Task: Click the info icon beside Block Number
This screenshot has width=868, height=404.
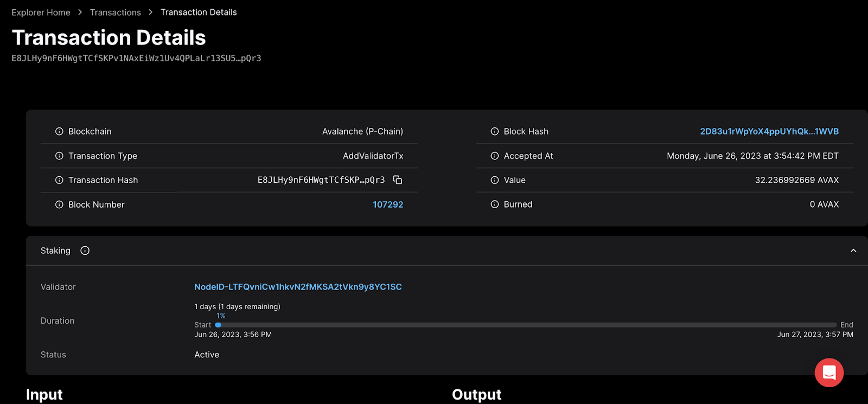Action: (59, 204)
